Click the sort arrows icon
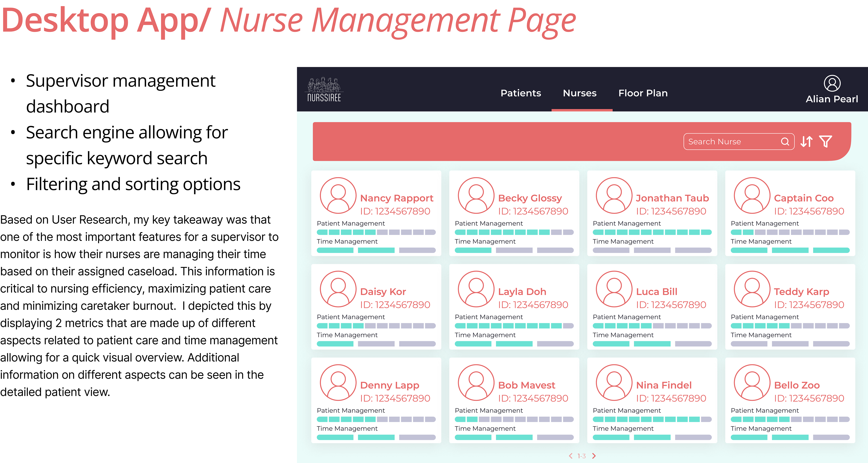 (x=806, y=141)
